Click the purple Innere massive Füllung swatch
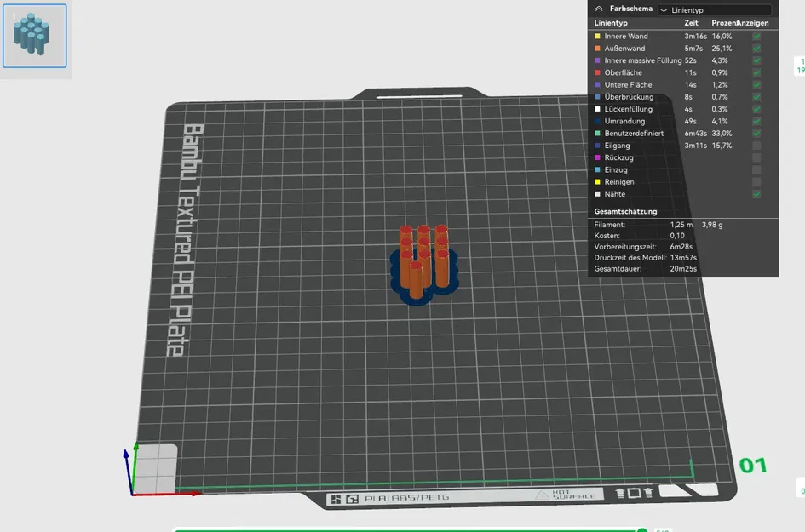The image size is (805, 532). point(597,60)
